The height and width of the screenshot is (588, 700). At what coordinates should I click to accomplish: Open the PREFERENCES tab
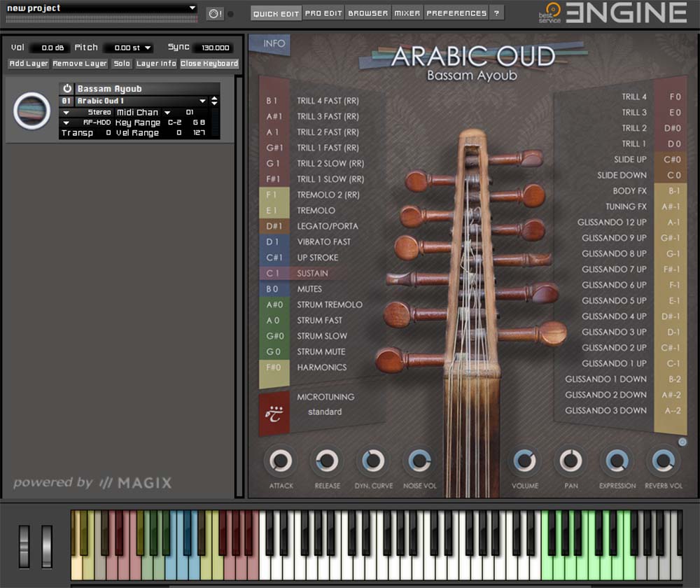(x=456, y=13)
